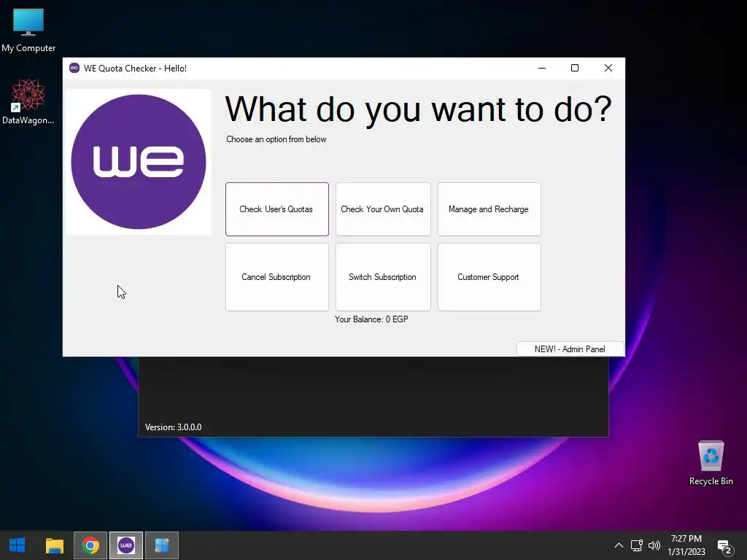Click the Version: 3.0.0.0 label
This screenshot has height=560, width=747.
(173, 427)
